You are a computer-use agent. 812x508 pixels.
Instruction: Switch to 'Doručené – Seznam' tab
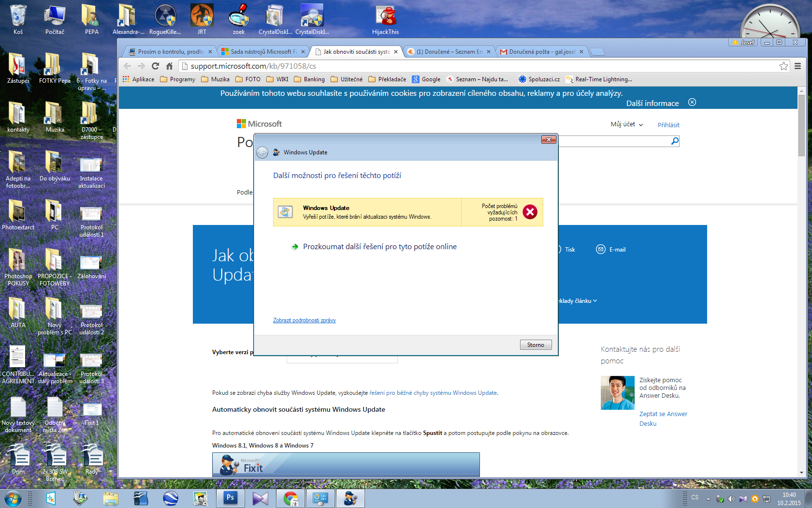[449, 52]
